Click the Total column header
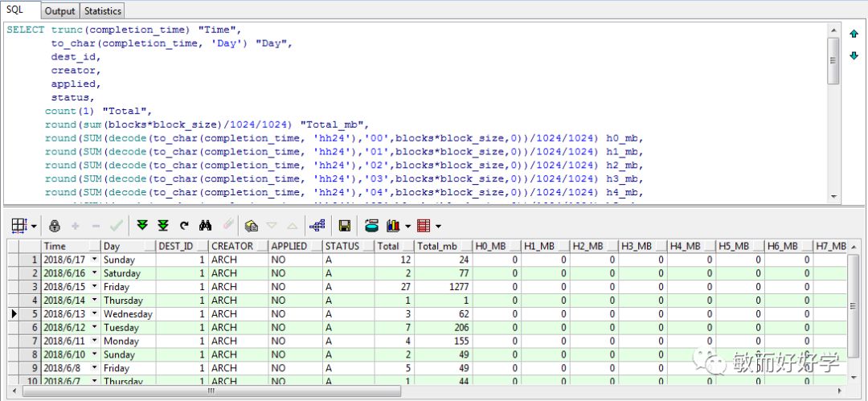The height and width of the screenshot is (401, 868). 394,246
